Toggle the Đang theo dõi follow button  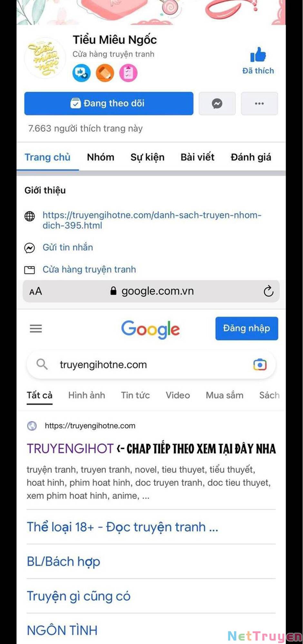tap(109, 103)
